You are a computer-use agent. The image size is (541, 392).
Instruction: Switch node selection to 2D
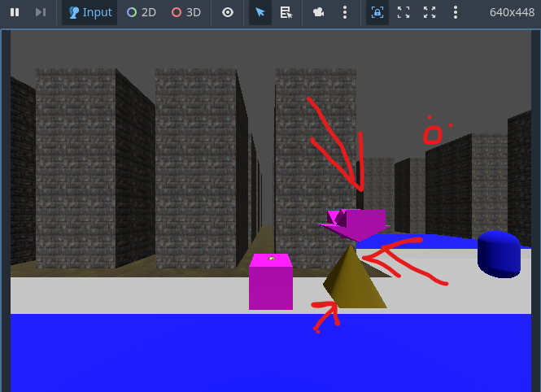[142, 12]
